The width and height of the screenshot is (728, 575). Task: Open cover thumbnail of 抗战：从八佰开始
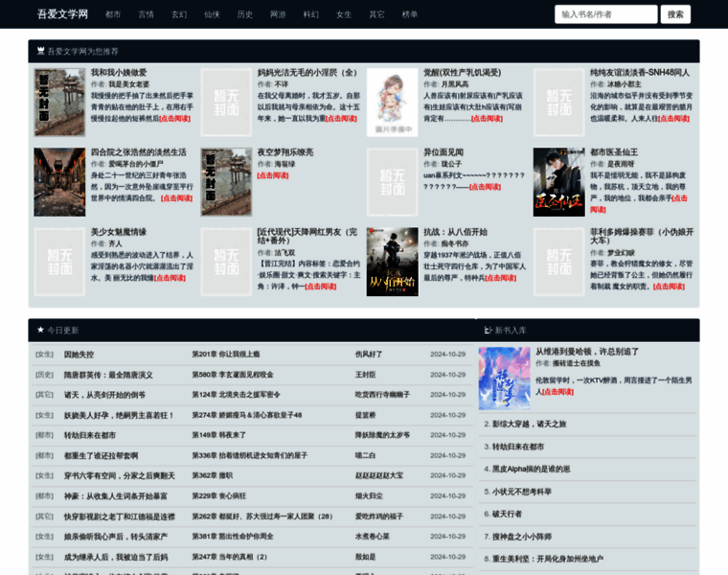tap(393, 262)
